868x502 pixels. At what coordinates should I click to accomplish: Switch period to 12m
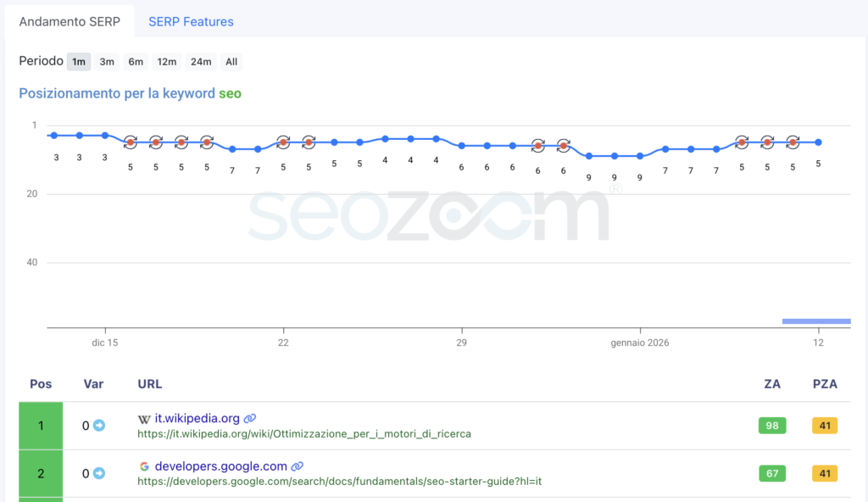pyautogui.click(x=167, y=61)
